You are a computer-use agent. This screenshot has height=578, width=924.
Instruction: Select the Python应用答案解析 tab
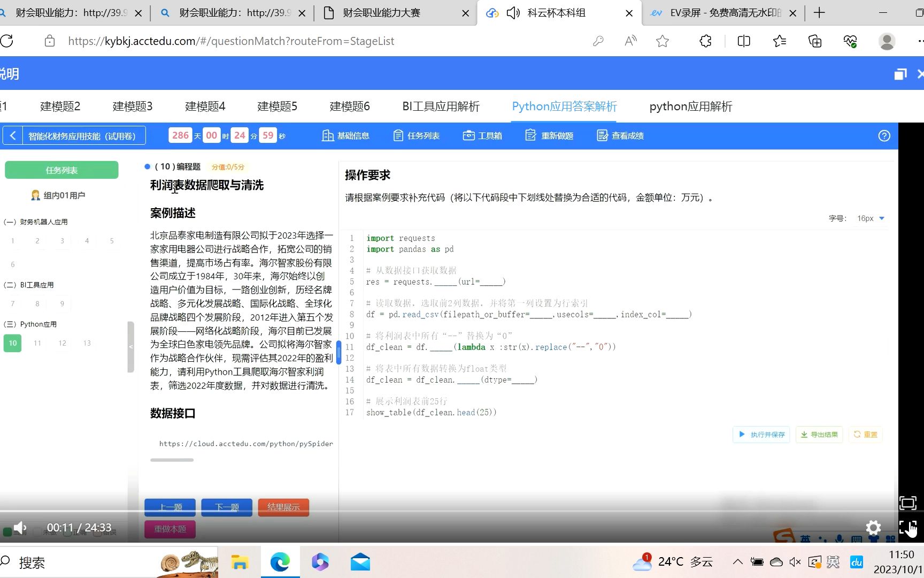565,107
